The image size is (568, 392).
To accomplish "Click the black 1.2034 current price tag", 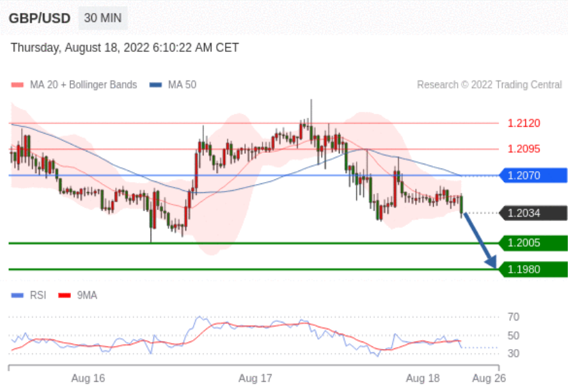I will coord(533,213).
